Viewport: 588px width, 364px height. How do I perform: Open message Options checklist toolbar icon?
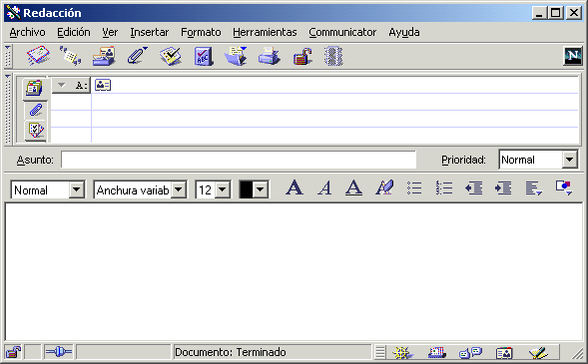tap(171, 56)
